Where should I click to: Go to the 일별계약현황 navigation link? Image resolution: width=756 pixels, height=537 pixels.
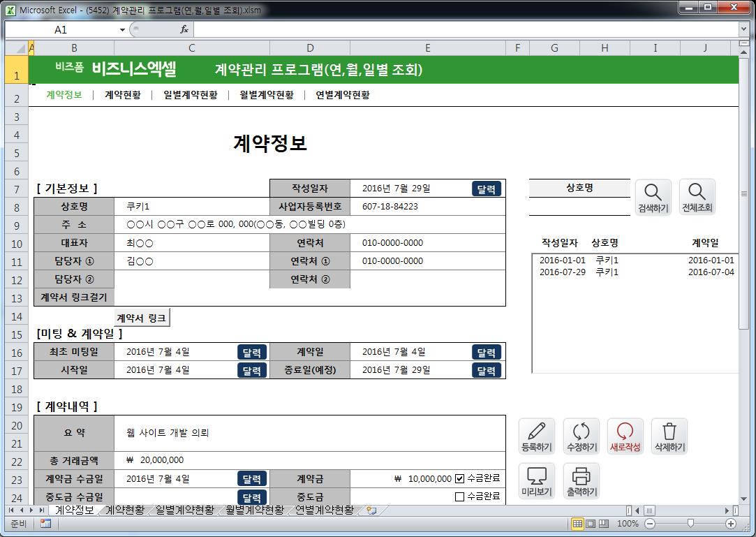click(x=191, y=94)
